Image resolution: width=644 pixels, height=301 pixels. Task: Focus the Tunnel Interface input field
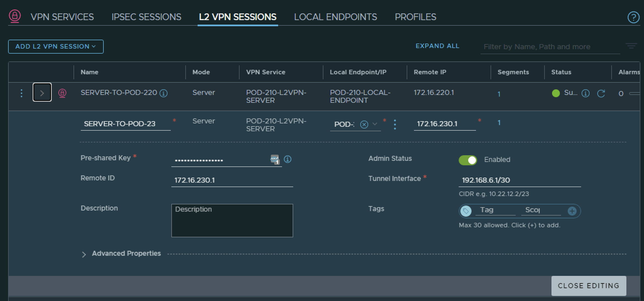pyautogui.click(x=519, y=180)
